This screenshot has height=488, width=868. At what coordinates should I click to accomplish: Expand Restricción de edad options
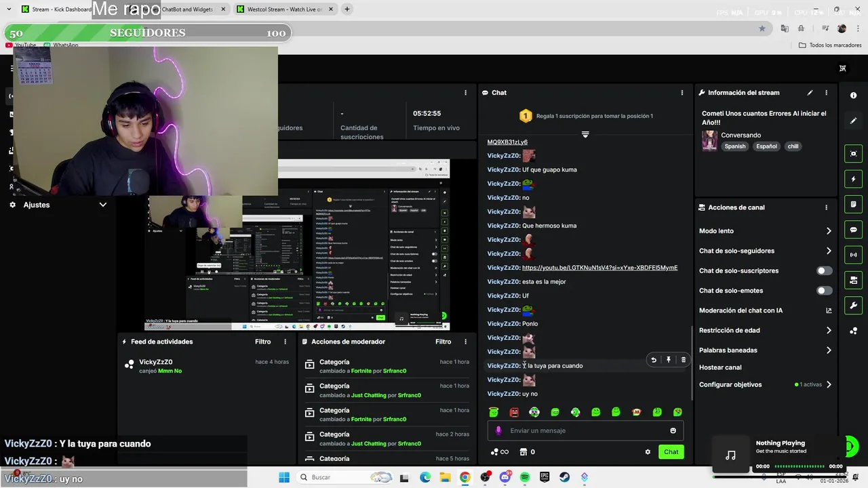829,331
